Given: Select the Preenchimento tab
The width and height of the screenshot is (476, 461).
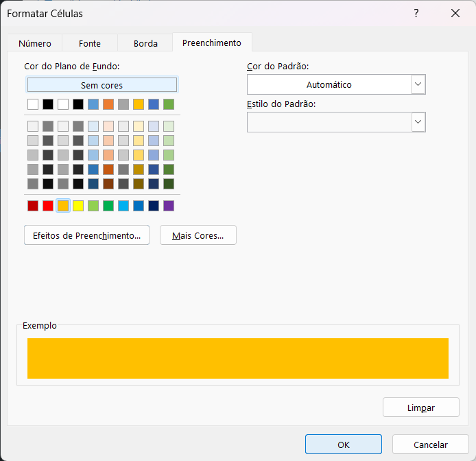Looking at the screenshot, I should (x=212, y=43).
